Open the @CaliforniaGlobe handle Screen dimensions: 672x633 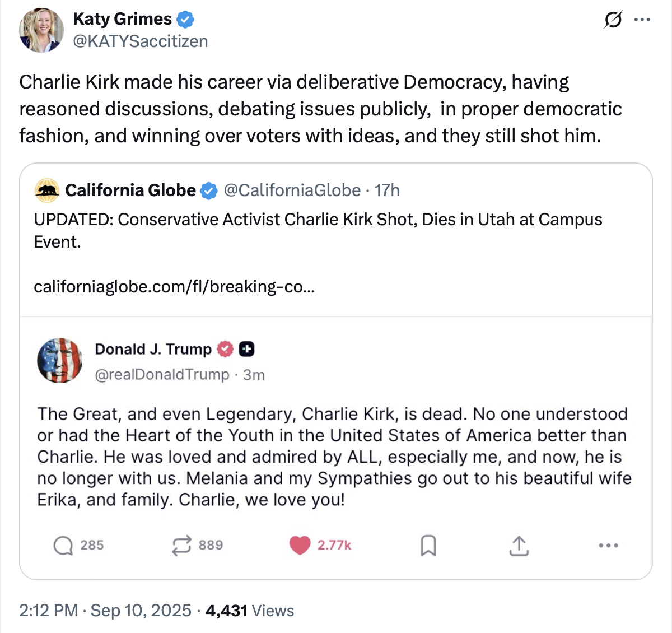coord(292,190)
